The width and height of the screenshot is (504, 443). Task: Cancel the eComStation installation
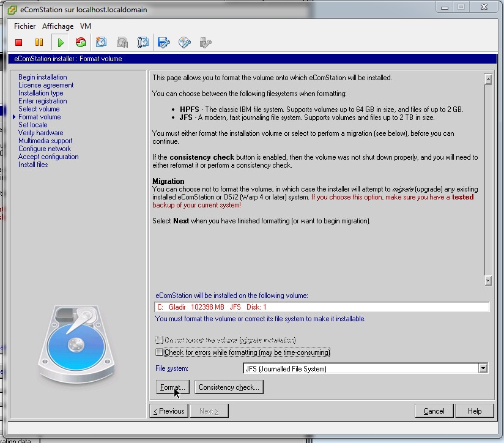pos(434,411)
